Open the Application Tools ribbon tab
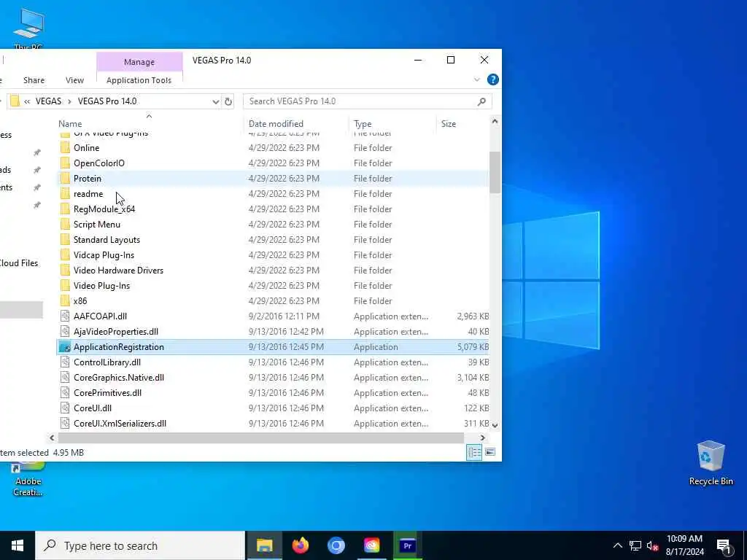 [139, 80]
